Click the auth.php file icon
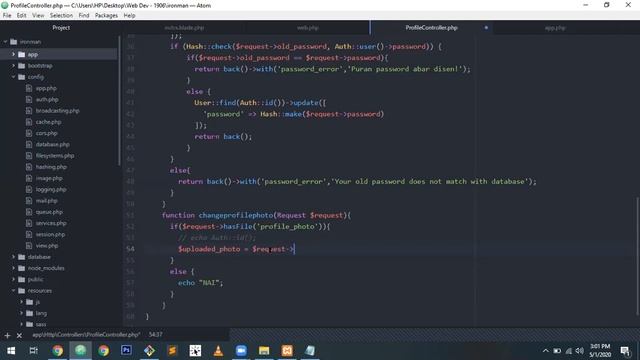Screen dimensions: 640x360 pos(29,99)
